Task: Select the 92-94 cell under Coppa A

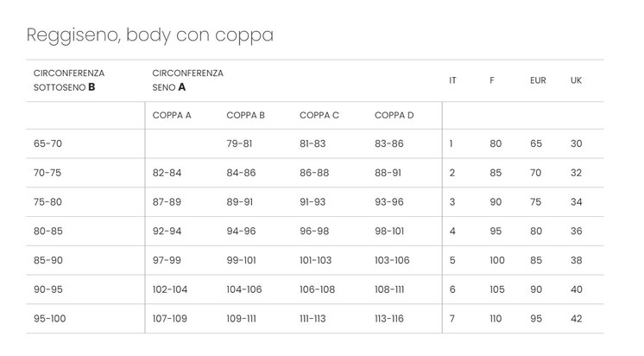Action: click(167, 232)
